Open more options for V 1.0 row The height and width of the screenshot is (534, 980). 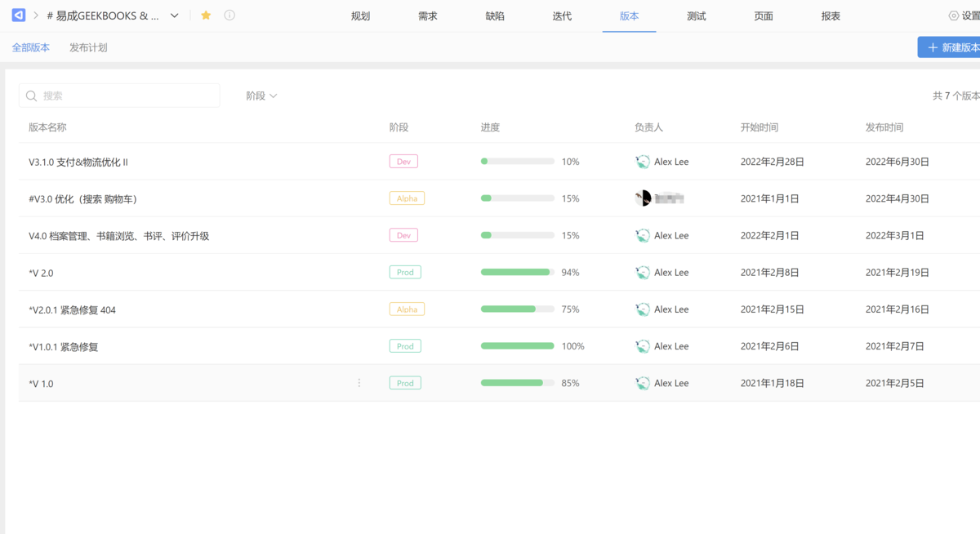pos(359,383)
